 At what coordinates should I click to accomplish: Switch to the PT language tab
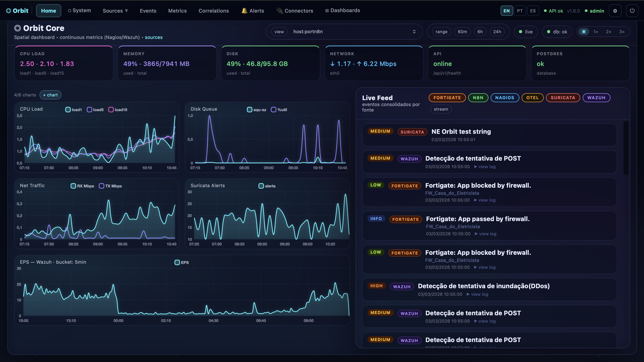click(x=520, y=11)
